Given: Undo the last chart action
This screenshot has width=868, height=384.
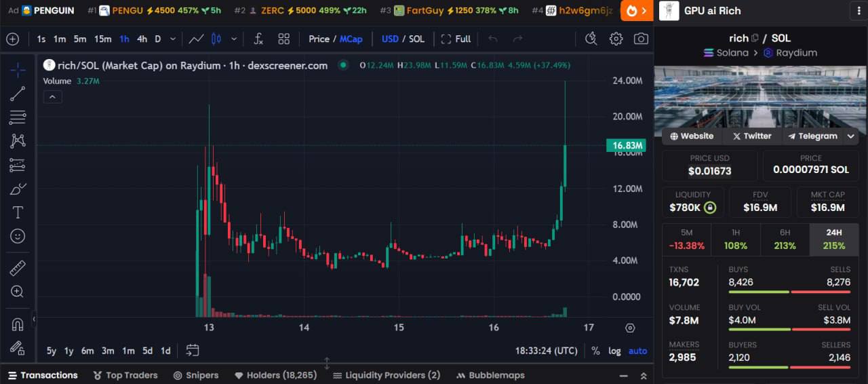Looking at the screenshot, I should (x=493, y=39).
